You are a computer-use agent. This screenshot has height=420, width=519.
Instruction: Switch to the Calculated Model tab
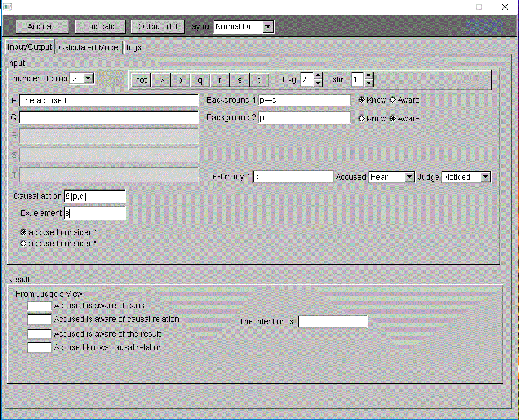[x=89, y=47]
